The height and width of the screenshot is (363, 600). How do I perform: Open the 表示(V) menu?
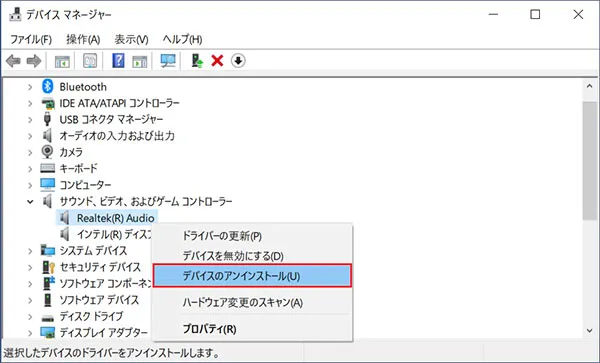pyautogui.click(x=131, y=39)
